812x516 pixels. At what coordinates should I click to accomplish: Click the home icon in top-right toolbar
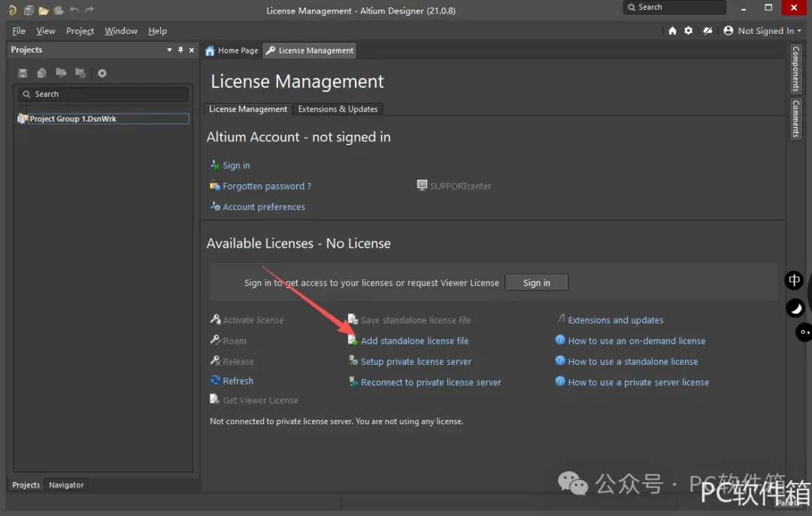[x=672, y=31]
